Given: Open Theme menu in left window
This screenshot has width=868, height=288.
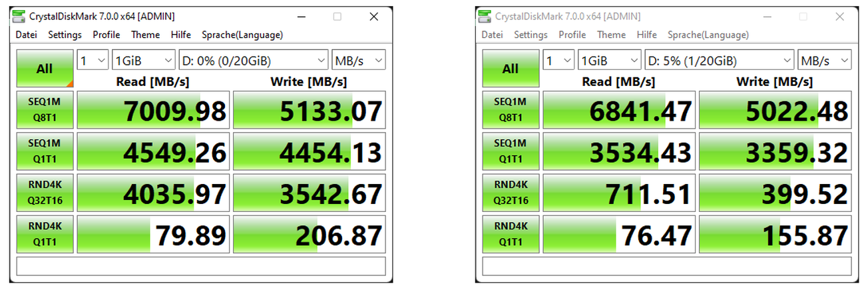Looking at the screenshot, I should point(145,35).
